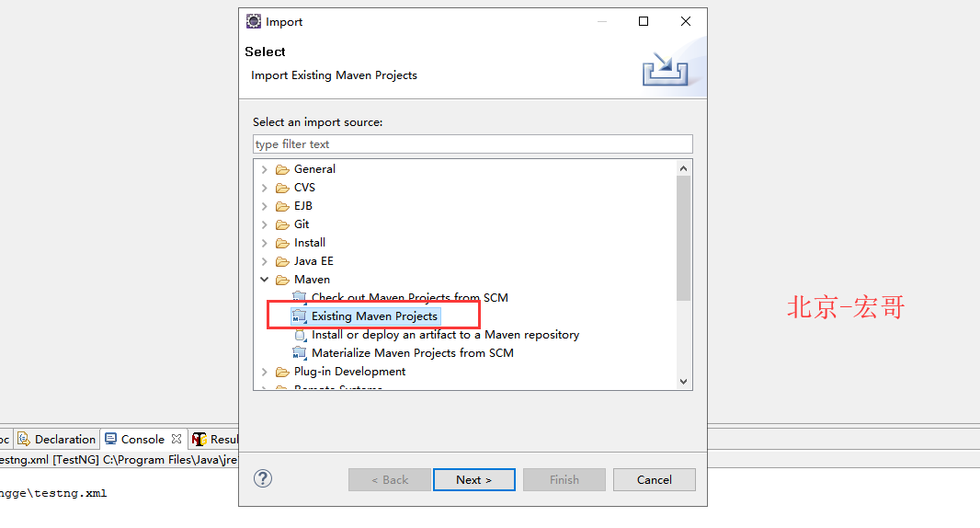Select Materialize Maven Projects from SCM
This screenshot has height=528, width=980.
[x=413, y=353]
